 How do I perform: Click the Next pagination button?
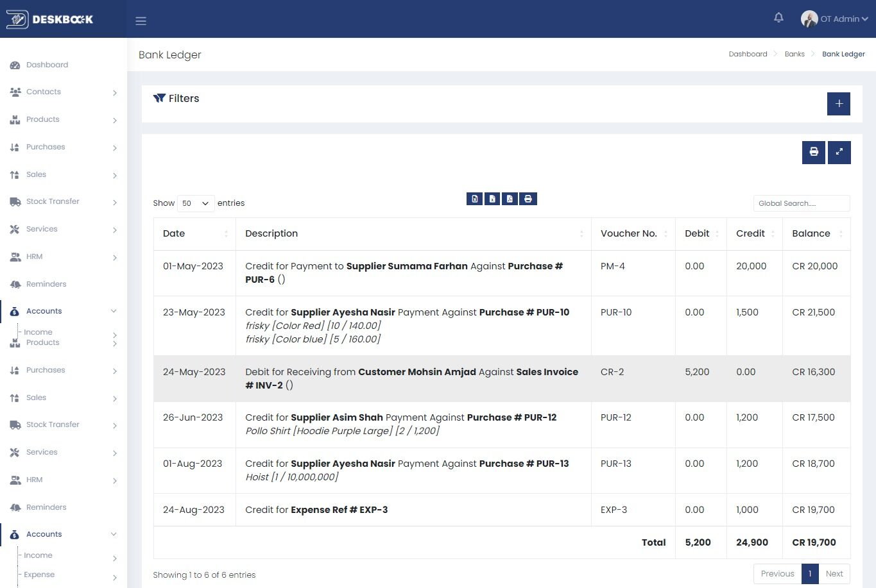834,573
